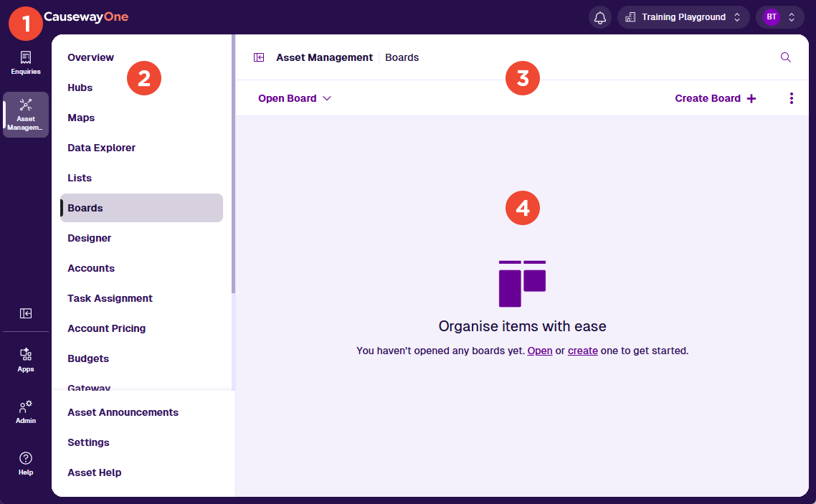
Task: Select Data Explorer in the navigation menu
Action: tap(101, 148)
